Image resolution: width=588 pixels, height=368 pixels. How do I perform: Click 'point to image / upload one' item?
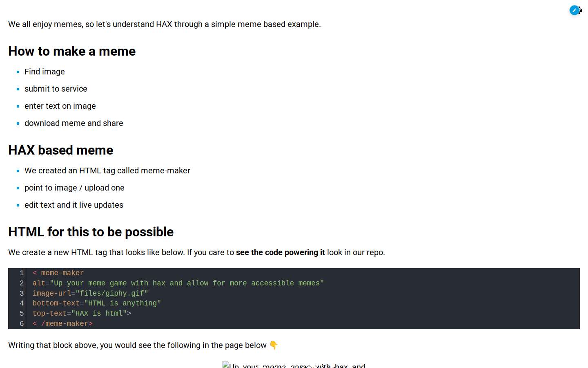click(x=74, y=188)
